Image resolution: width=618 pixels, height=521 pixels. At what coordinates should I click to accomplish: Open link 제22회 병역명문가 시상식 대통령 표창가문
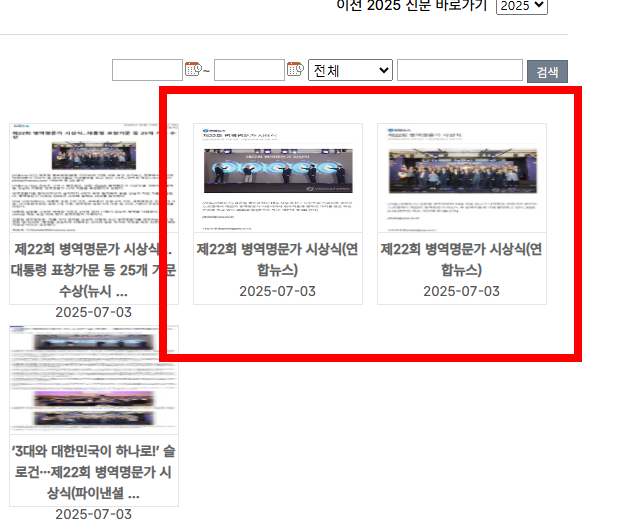click(x=94, y=270)
